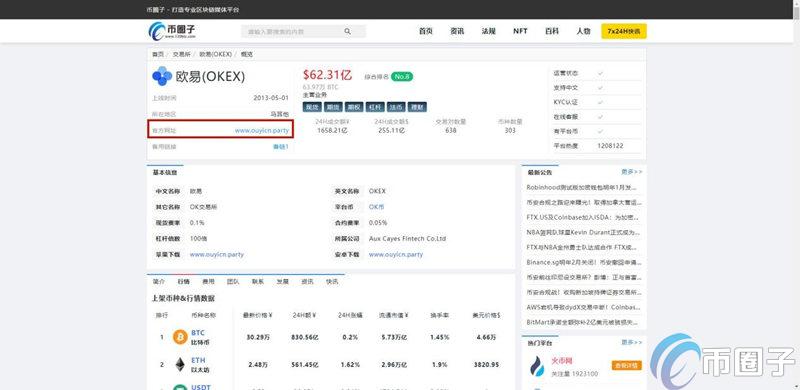
Task: Click the Bitcoin orange coin icon
Action: [180, 337]
